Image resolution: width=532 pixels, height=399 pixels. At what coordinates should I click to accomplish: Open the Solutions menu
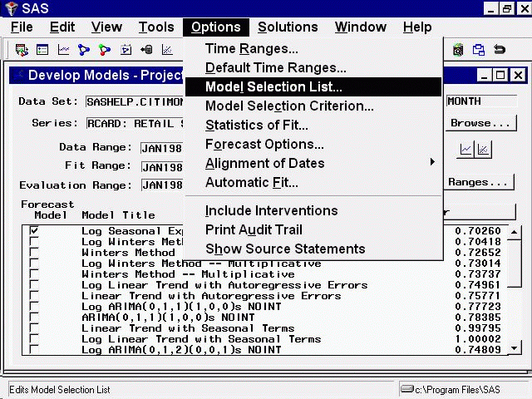pyautogui.click(x=288, y=27)
